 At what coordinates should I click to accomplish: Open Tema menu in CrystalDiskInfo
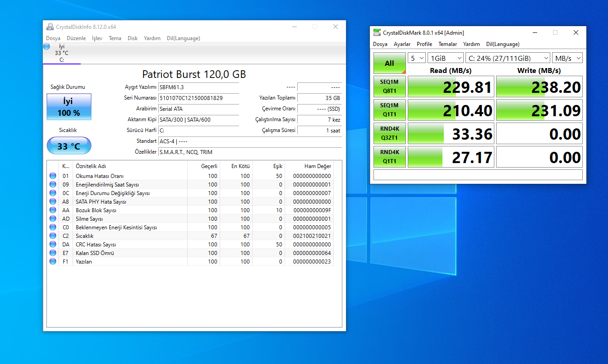pyautogui.click(x=115, y=38)
